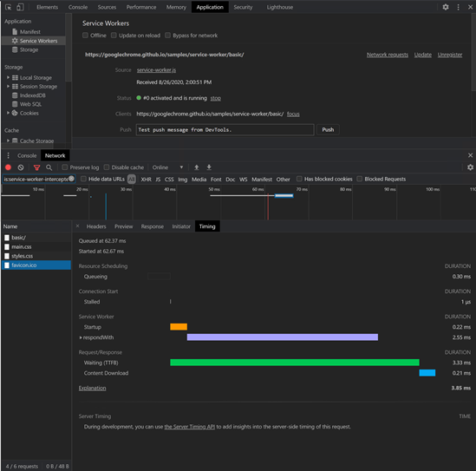Toggle the network filter funnel icon
Viewport: 476px width, 471px height.
point(36,167)
